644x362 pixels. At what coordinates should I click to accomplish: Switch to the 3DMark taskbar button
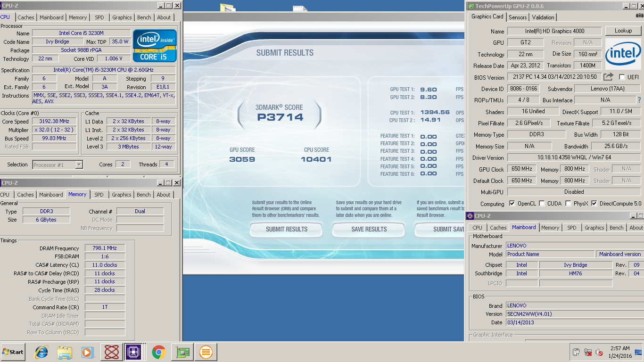click(x=112, y=352)
